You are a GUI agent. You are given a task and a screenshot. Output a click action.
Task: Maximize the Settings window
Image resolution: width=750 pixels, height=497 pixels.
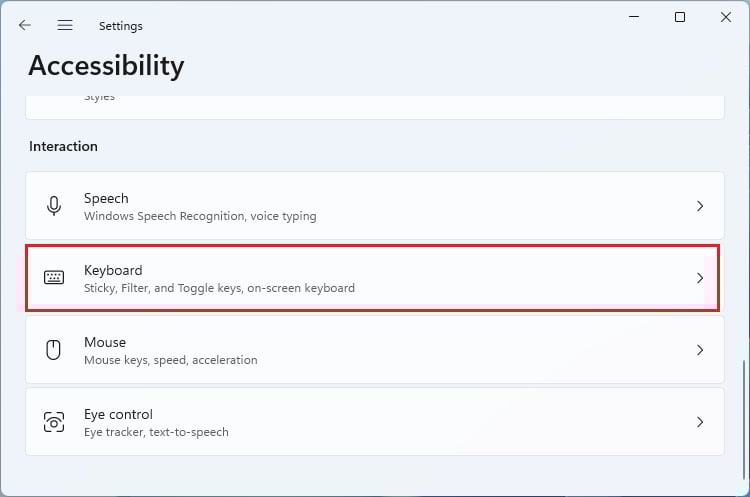(x=680, y=18)
